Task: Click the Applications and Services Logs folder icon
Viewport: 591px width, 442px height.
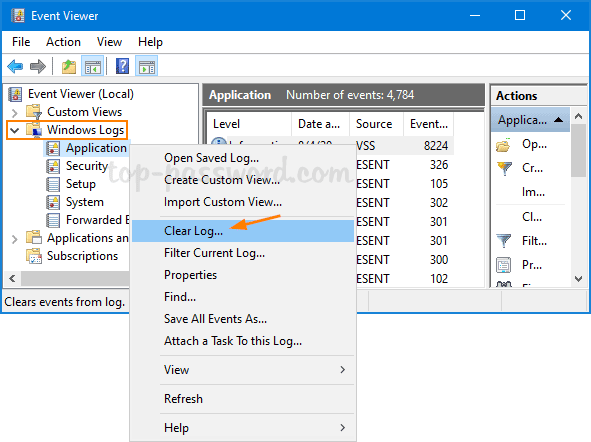Action: pos(34,237)
